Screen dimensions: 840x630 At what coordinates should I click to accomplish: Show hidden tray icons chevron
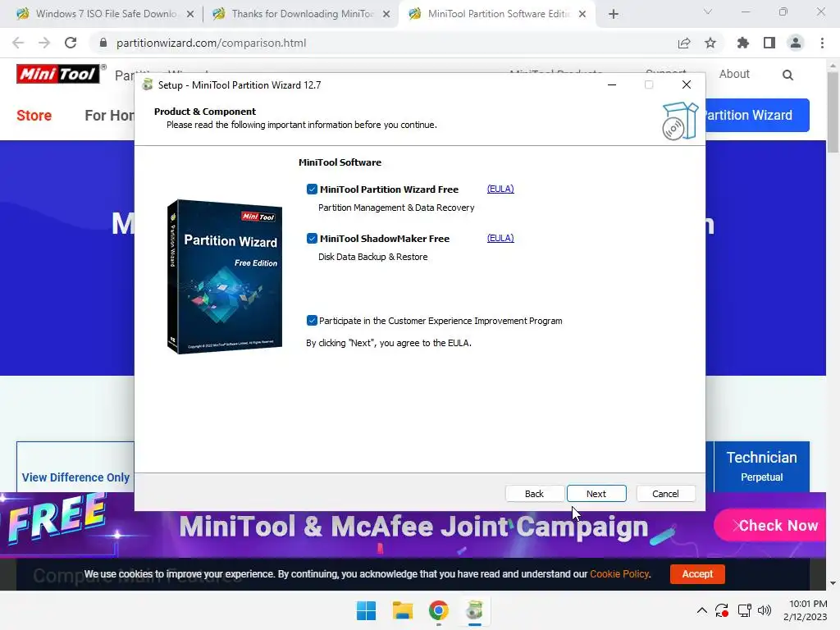[x=702, y=610]
